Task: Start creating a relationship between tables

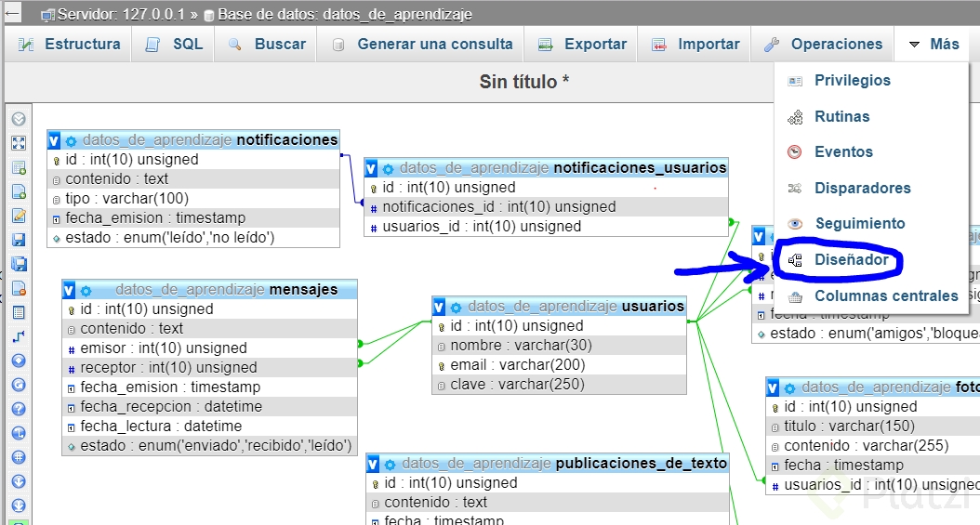Action: 19,336
